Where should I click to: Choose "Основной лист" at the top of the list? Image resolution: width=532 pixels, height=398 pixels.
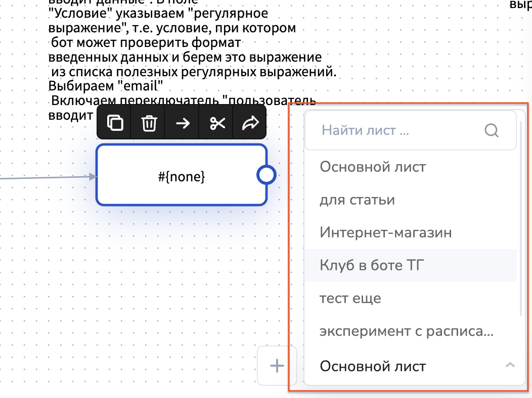tap(373, 167)
